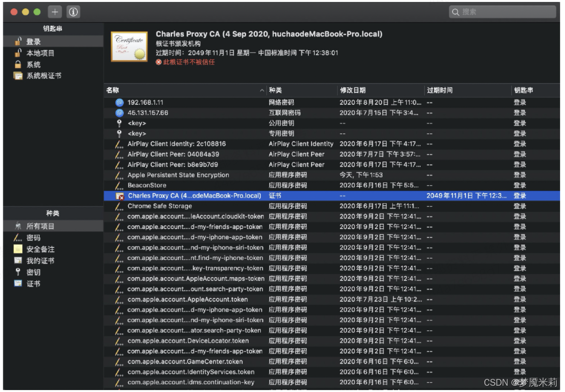Select the BeaconStore row

coord(332,185)
